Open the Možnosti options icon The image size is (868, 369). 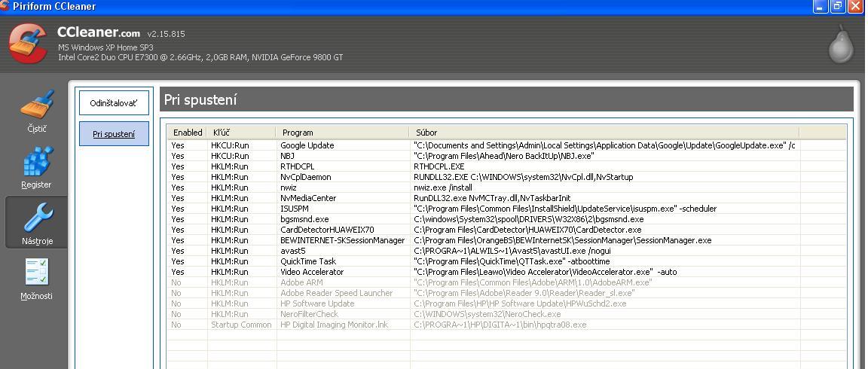point(36,274)
